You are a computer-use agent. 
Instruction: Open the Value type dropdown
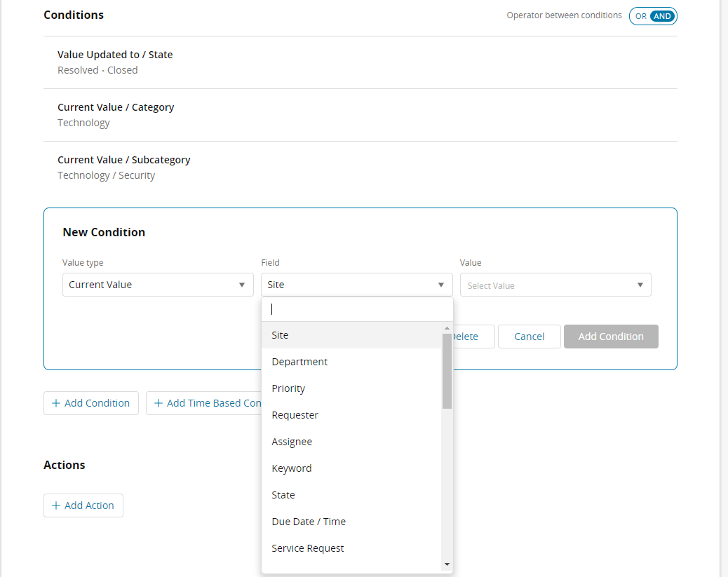pos(158,285)
